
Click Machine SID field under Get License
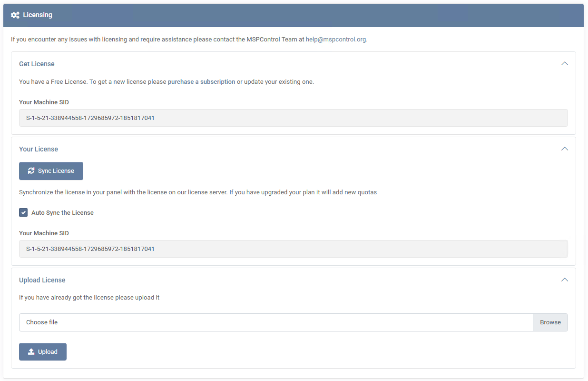pos(293,118)
